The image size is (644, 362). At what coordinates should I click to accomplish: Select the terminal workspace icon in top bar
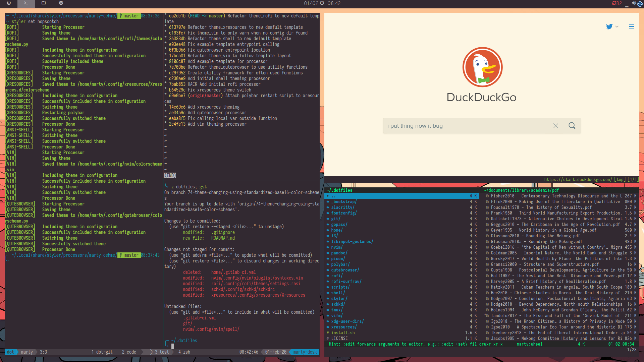(26, 3)
